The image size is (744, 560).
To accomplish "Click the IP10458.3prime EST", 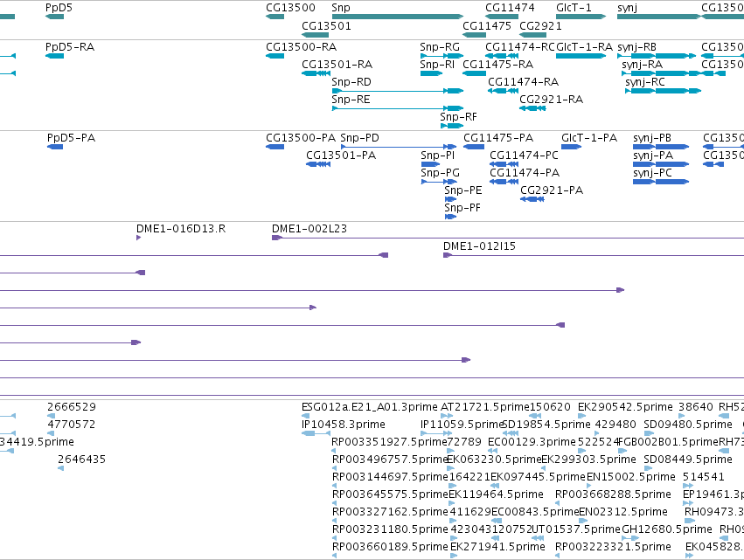I will coord(316,433).
